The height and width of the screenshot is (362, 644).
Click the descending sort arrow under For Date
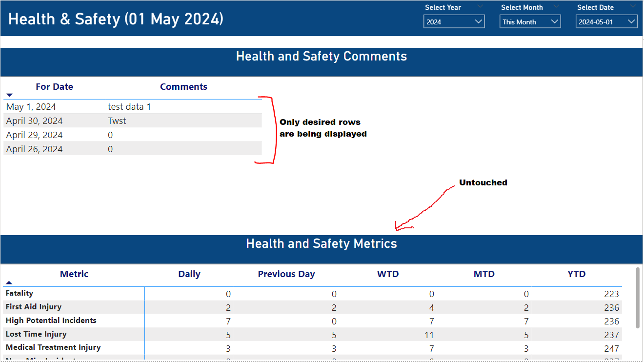pyautogui.click(x=9, y=95)
